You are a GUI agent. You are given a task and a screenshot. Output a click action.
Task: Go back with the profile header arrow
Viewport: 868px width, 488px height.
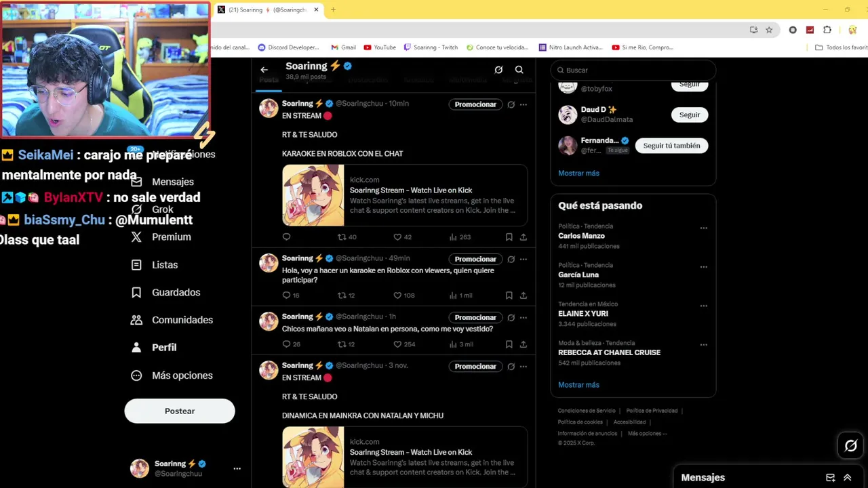(x=264, y=70)
